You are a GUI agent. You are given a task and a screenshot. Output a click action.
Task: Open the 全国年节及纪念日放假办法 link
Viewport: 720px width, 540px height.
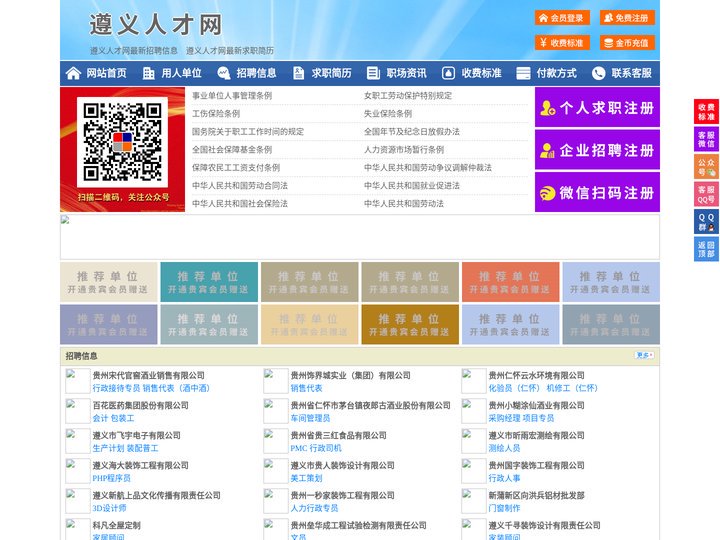pyautogui.click(x=412, y=131)
